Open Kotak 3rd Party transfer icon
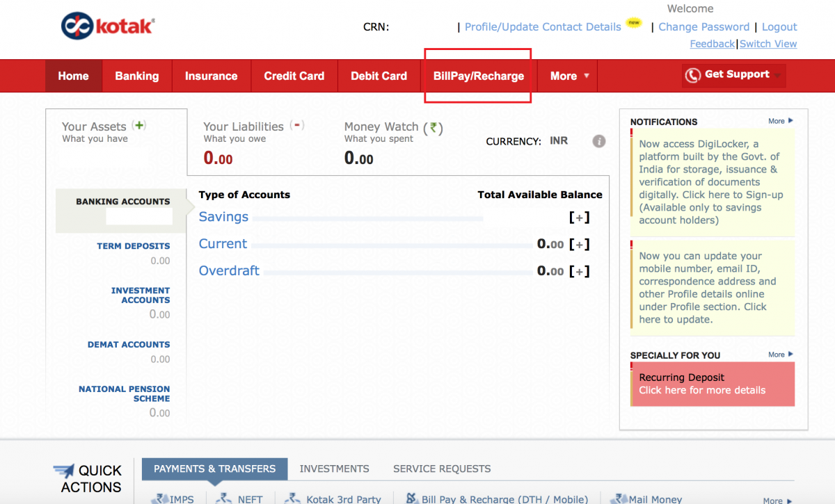The image size is (835, 504). (292, 498)
